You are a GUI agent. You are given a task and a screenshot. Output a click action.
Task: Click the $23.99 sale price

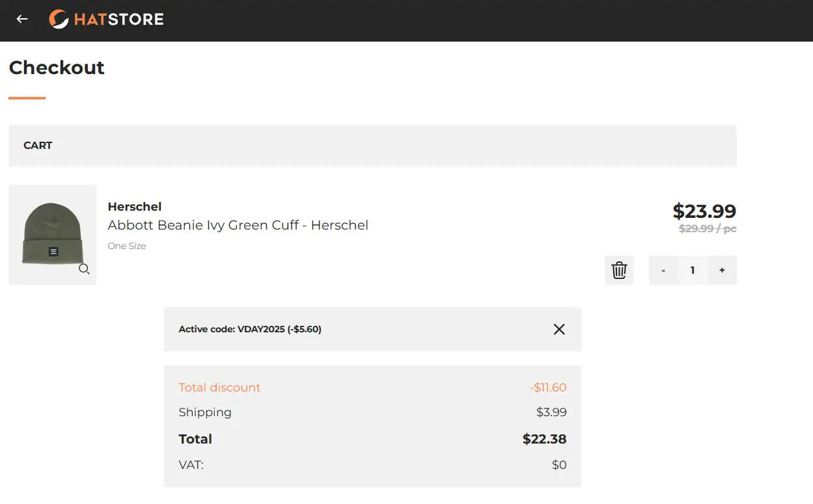tap(704, 211)
